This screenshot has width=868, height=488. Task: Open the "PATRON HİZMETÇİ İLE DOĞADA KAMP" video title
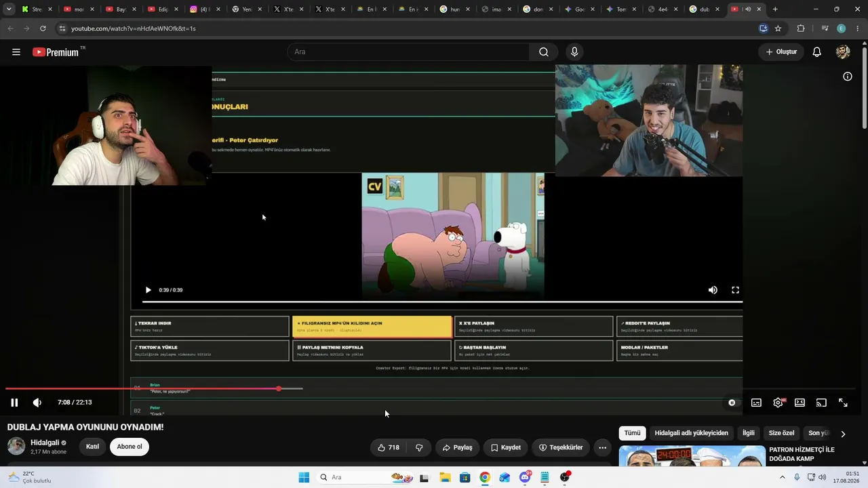(802, 454)
